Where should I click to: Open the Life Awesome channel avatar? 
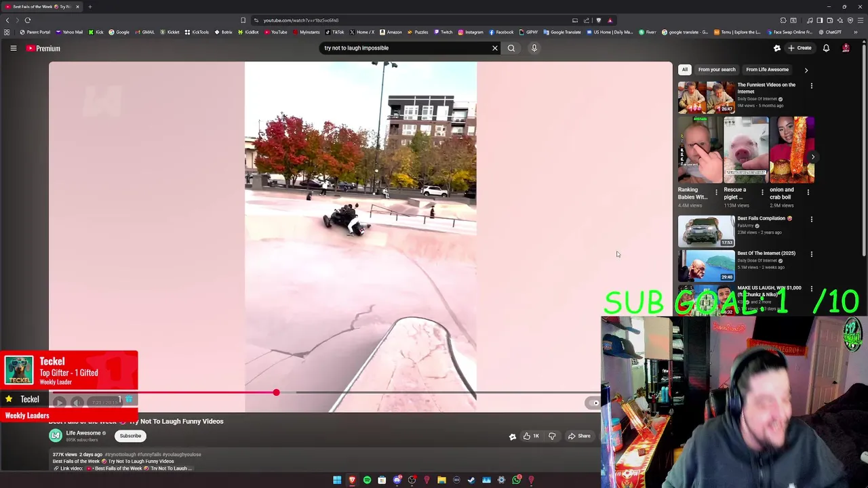(55, 436)
